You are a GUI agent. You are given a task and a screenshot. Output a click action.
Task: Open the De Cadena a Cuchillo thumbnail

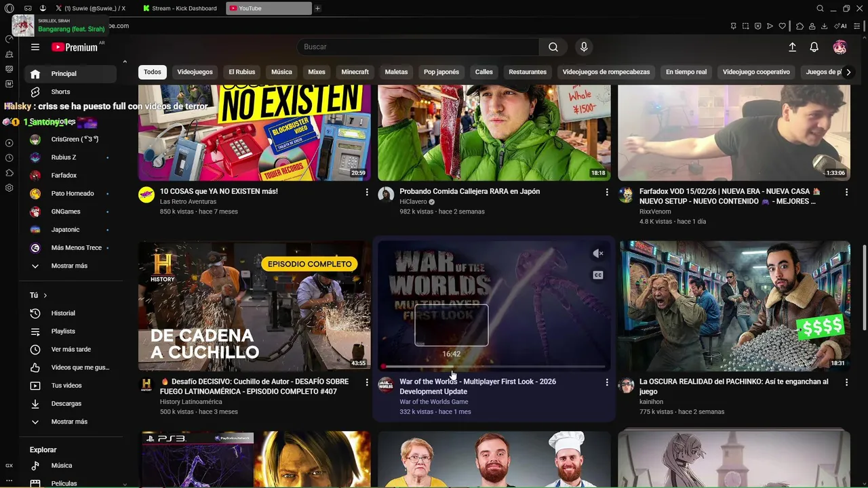[x=254, y=306]
